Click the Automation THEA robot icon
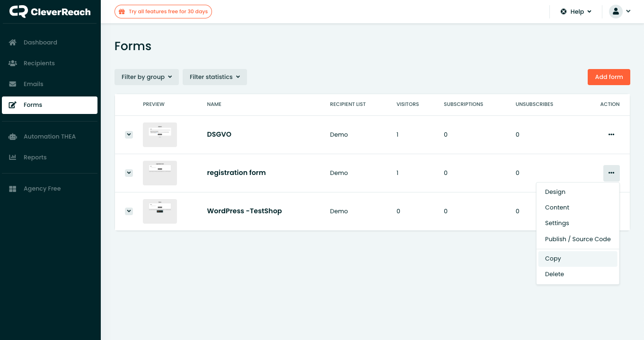 click(x=13, y=137)
